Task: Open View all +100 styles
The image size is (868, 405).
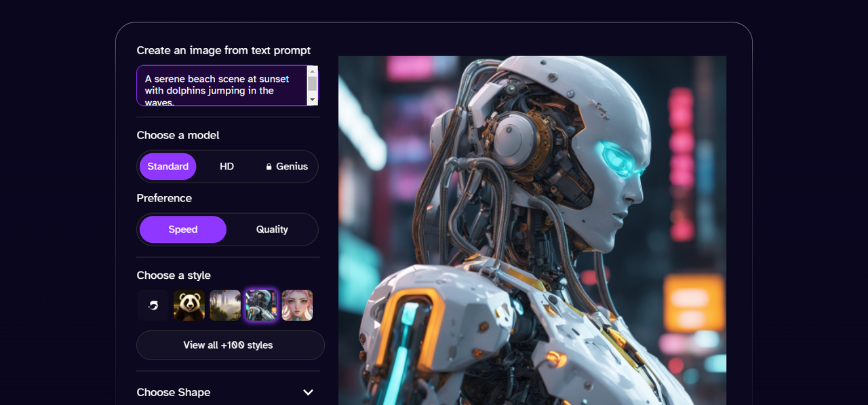Action: pos(231,345)
